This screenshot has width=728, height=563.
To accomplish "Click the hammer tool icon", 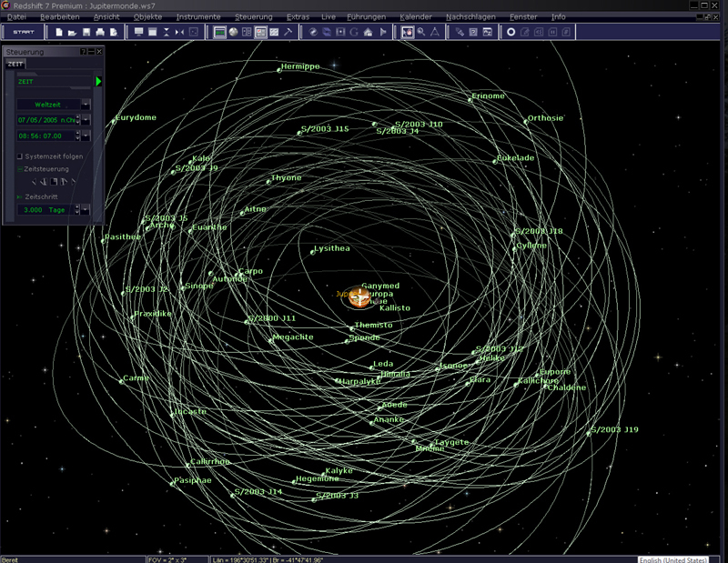I will 288,32.
